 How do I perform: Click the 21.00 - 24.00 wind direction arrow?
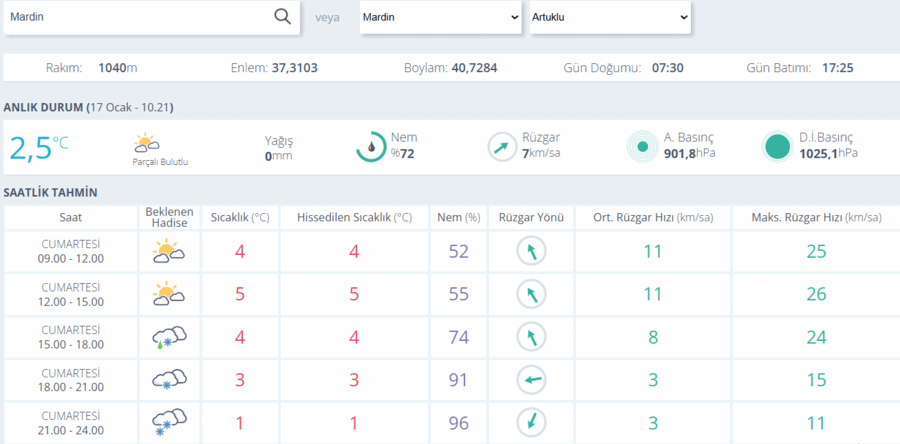pos(532,423)
